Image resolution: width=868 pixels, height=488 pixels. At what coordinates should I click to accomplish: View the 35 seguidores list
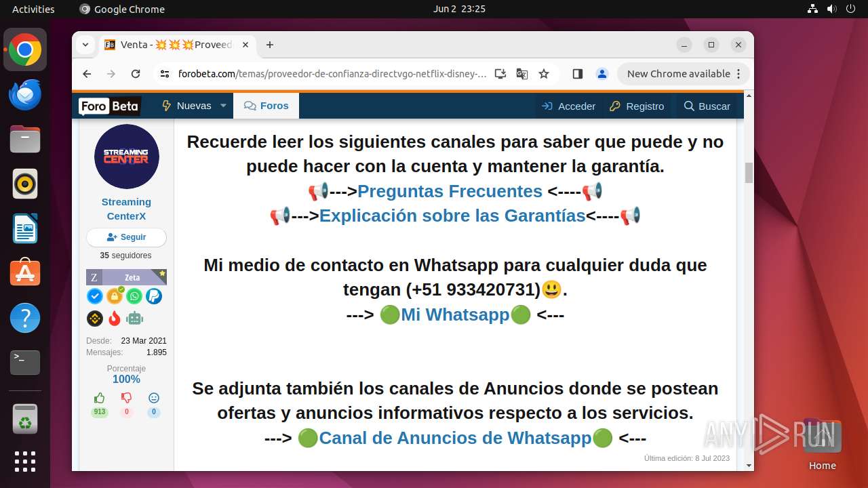[126, 256]
